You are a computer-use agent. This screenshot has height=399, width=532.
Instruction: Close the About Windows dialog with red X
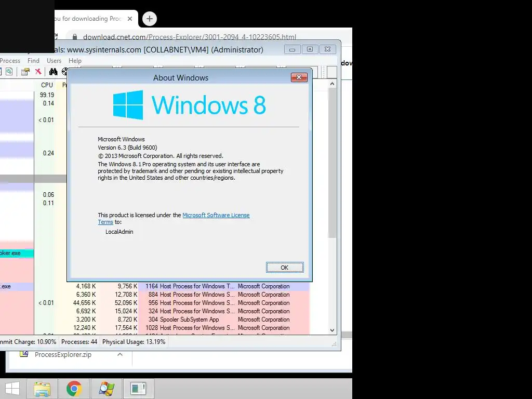coord(299,77)
